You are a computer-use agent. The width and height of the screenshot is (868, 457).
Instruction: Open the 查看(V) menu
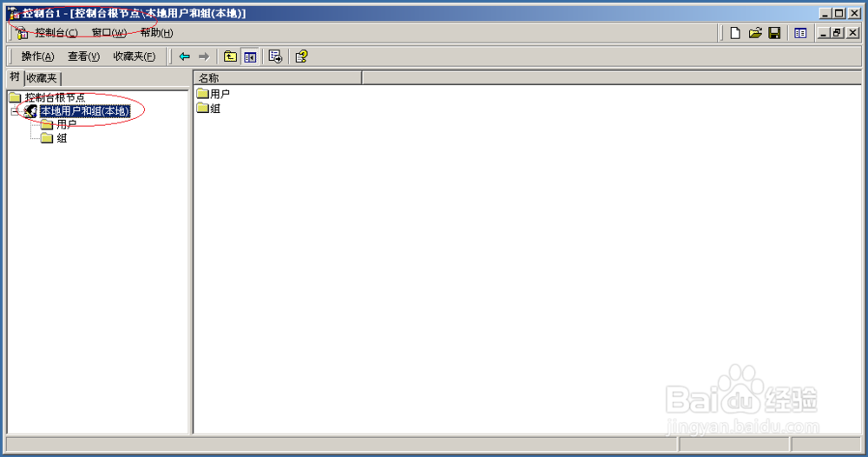pos(83,56)
